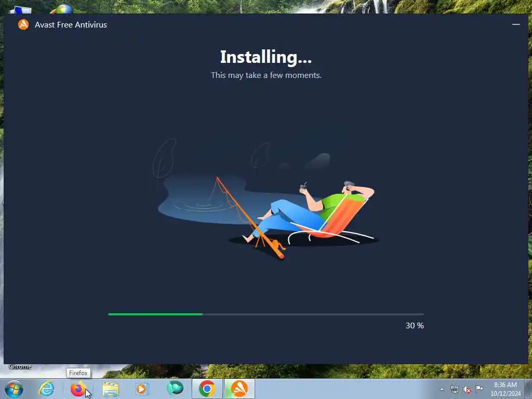532x399 pixels.
Task: Click "This may take a few moments." text
Action: pos(266,75)
